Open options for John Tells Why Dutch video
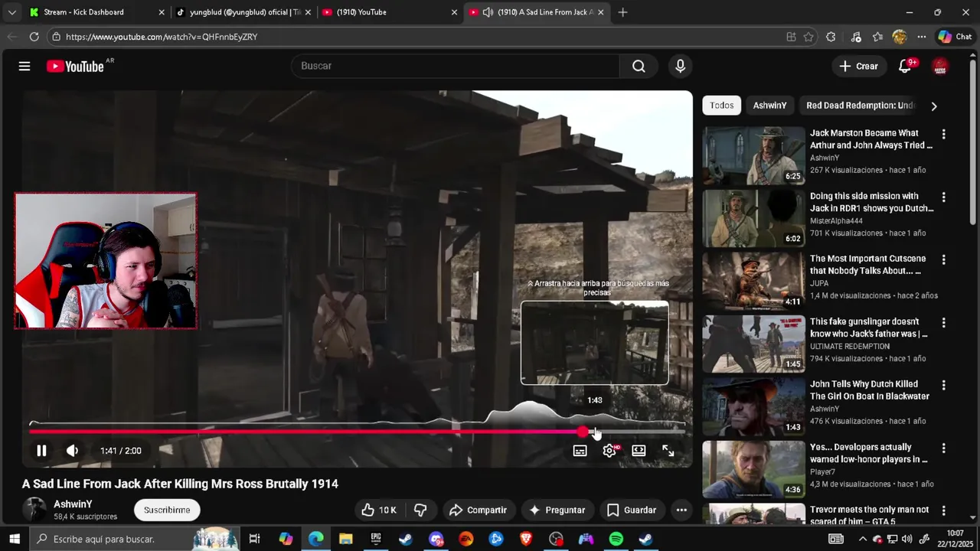Viewport: 980px width, 551px height. (x=943, y=385)
